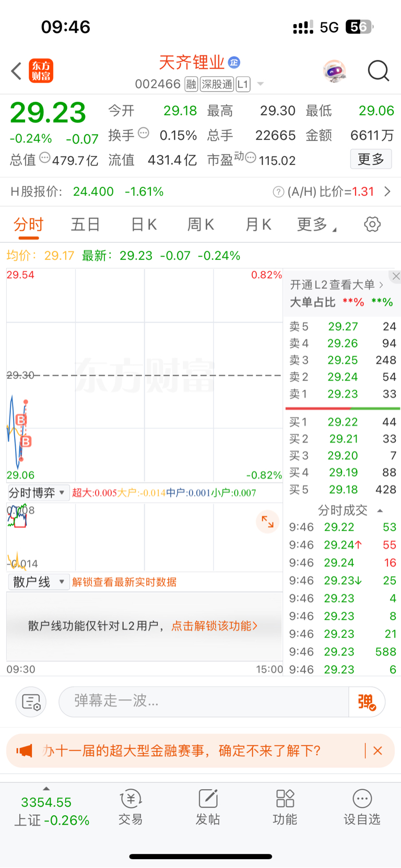Screen dimensions: 401x868
Task: Expand chart to fullscreen icon
Action: (268, 521)
